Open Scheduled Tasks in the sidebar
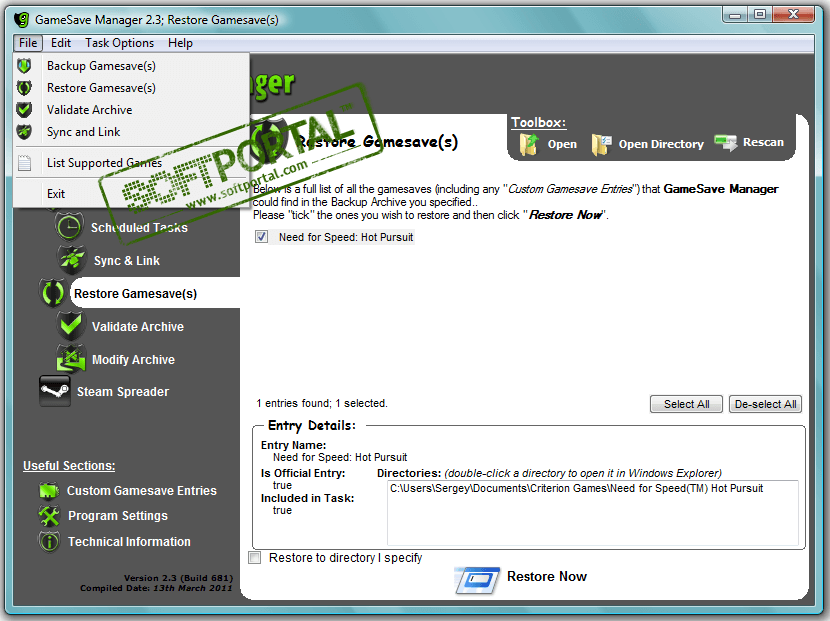Screen dimensions: 830x621 click(139, 228)
